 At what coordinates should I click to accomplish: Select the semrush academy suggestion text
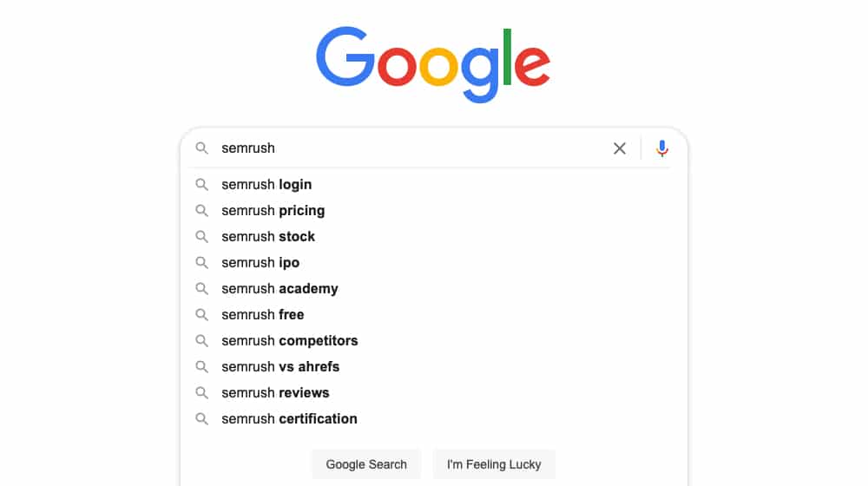click(279, 288)
